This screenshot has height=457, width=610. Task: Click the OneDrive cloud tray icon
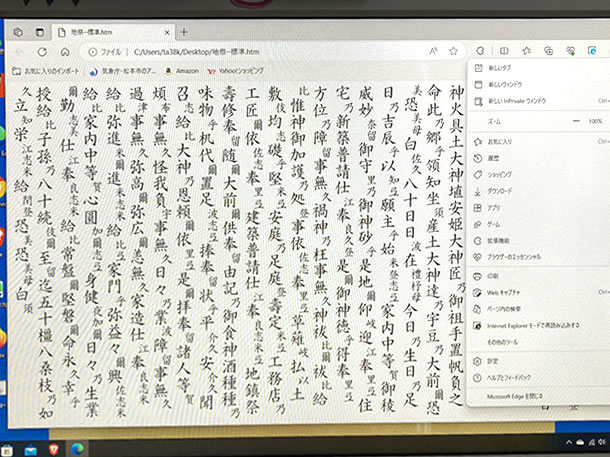[580, 442]
